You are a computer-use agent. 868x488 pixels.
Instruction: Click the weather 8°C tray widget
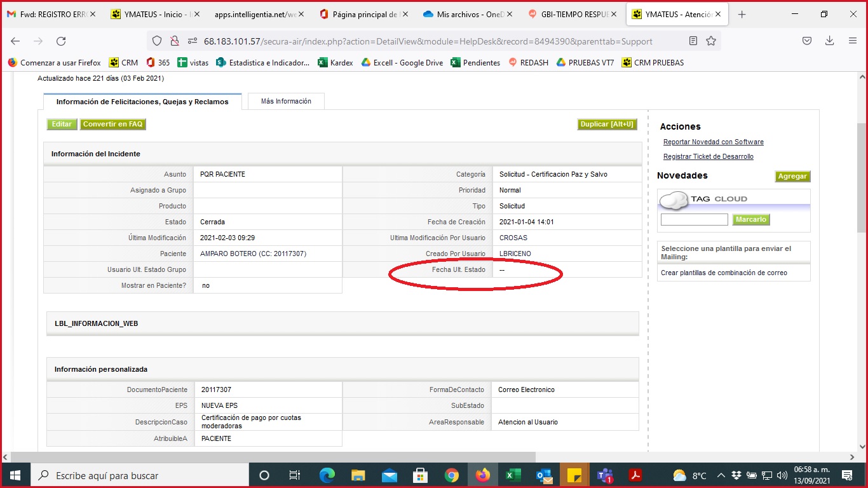(x=689, y=475)
